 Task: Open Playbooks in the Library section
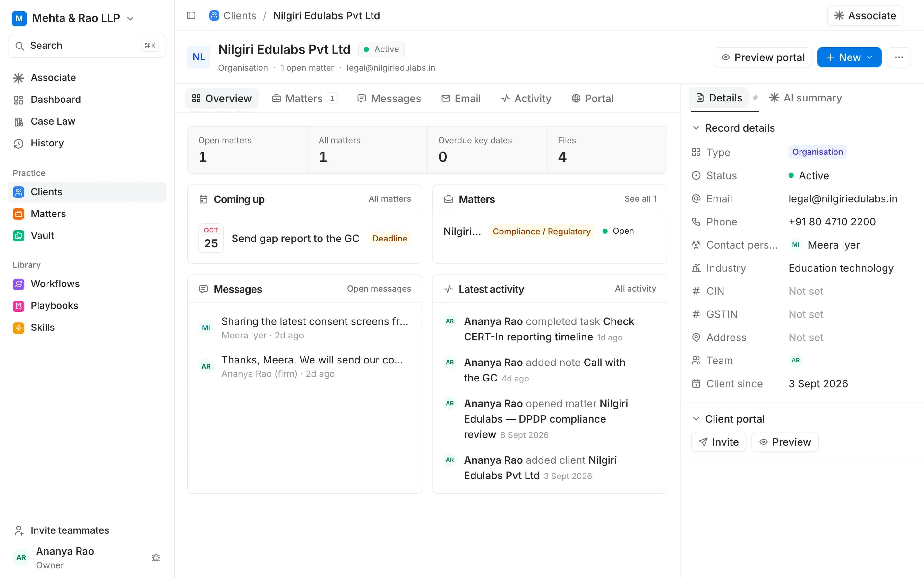pos(87,305)
